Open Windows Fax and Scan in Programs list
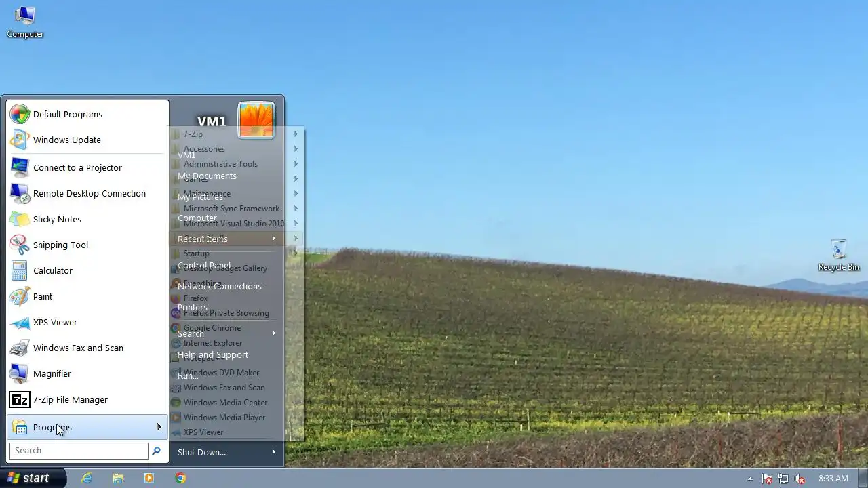This screenshot has height=488, width=868. [236, 388]
